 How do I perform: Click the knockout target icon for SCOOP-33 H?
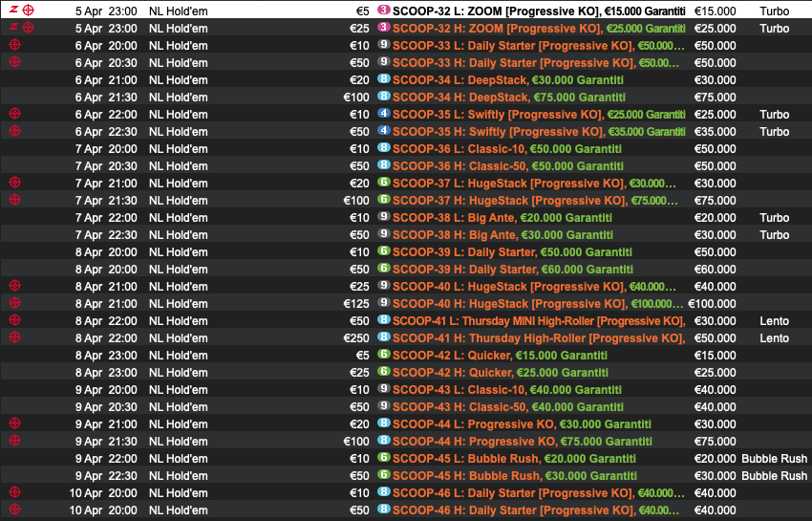[x=14, y=62]
